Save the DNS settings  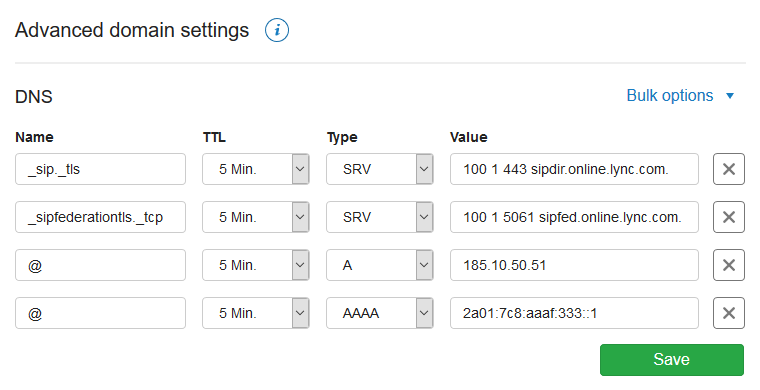(x=672, y=360)
